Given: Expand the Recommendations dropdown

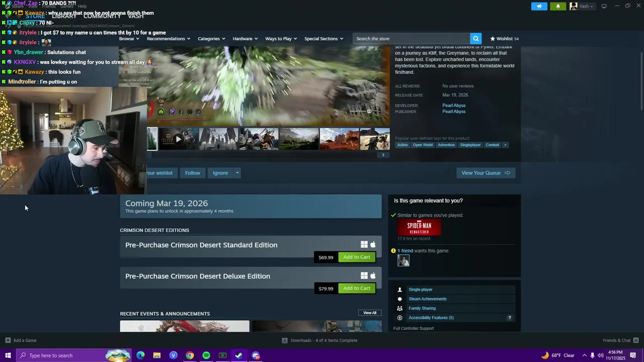Looking at the screenshot, I should point(169,39).
